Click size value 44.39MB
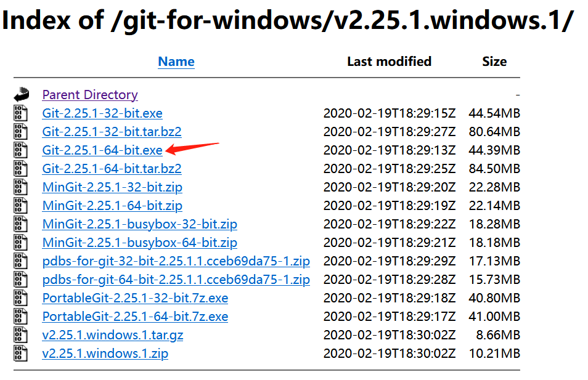588x380 pixels. [x=494, y=150]
